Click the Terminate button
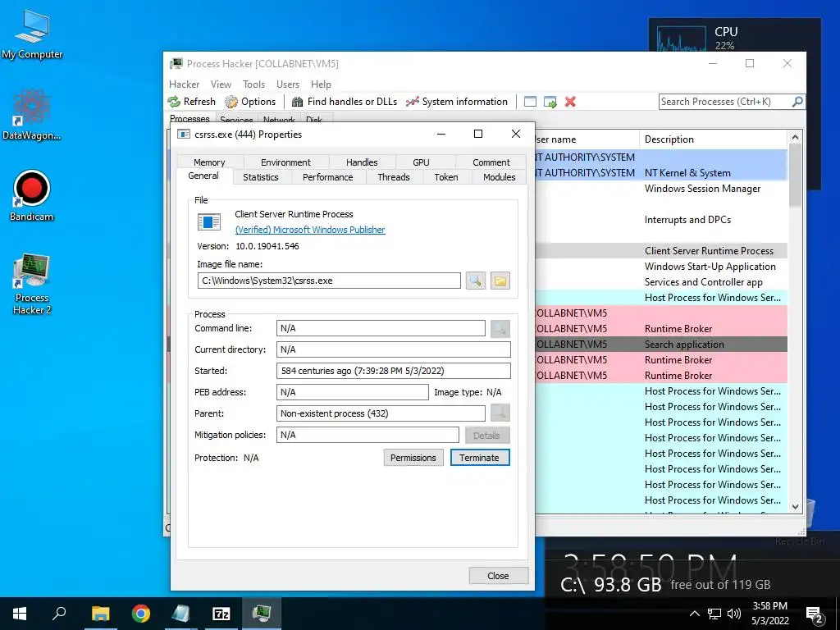840x630 pixels. (x=479, y=458)
